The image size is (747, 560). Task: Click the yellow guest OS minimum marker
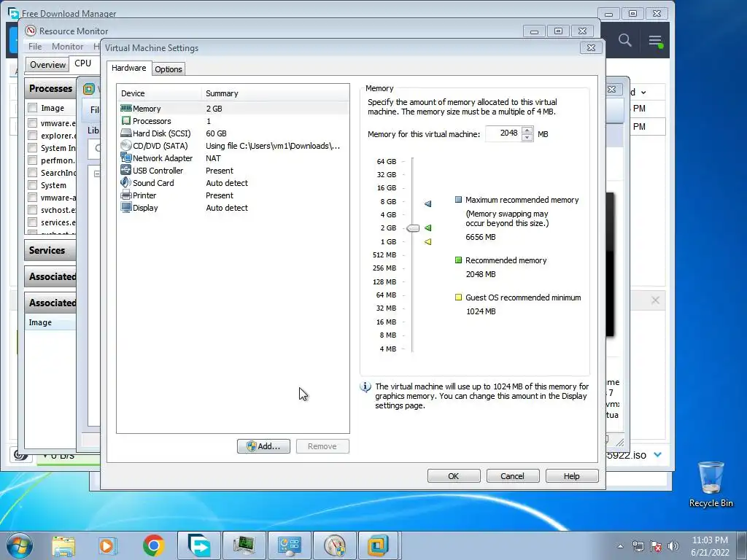pos(427,242)
